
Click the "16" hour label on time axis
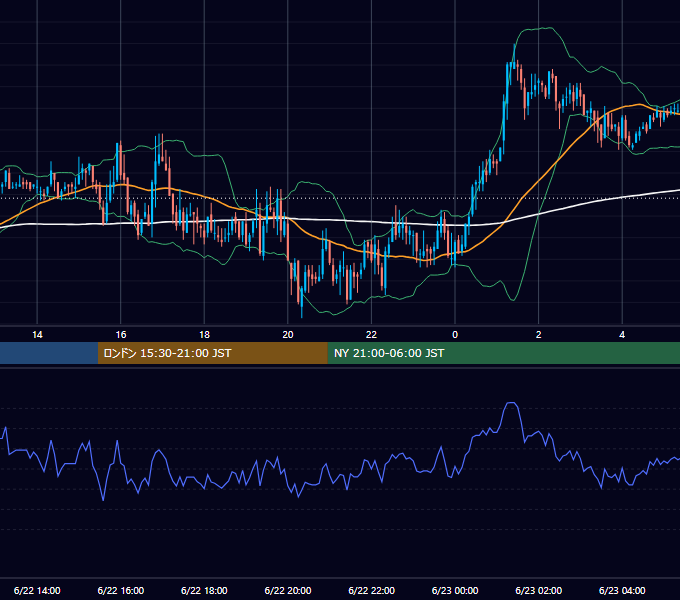click(x=121, y=335)
